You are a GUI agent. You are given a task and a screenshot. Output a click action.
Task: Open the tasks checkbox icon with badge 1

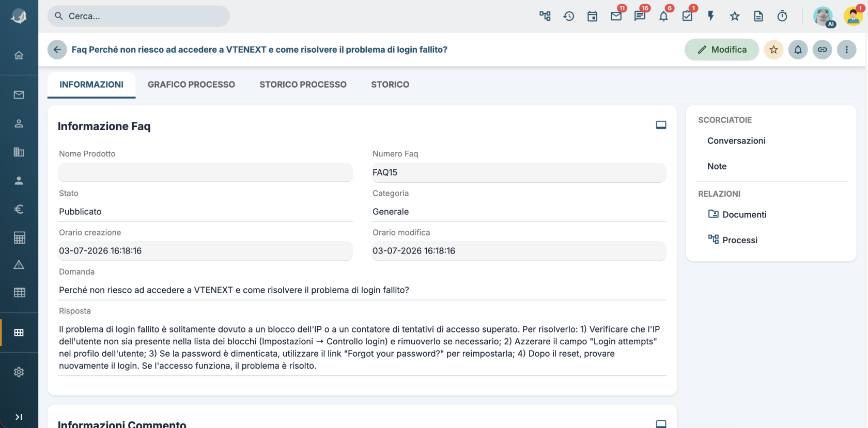[688, 16]
